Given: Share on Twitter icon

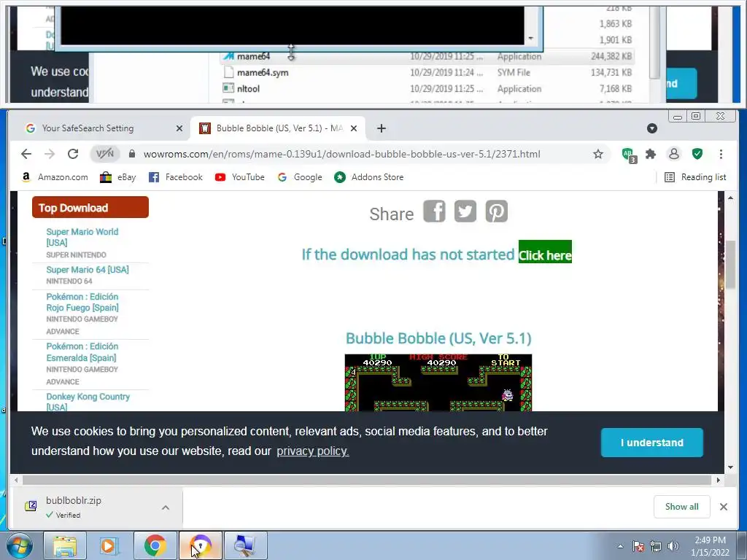Looking at the screenshot, I should 465,211.
